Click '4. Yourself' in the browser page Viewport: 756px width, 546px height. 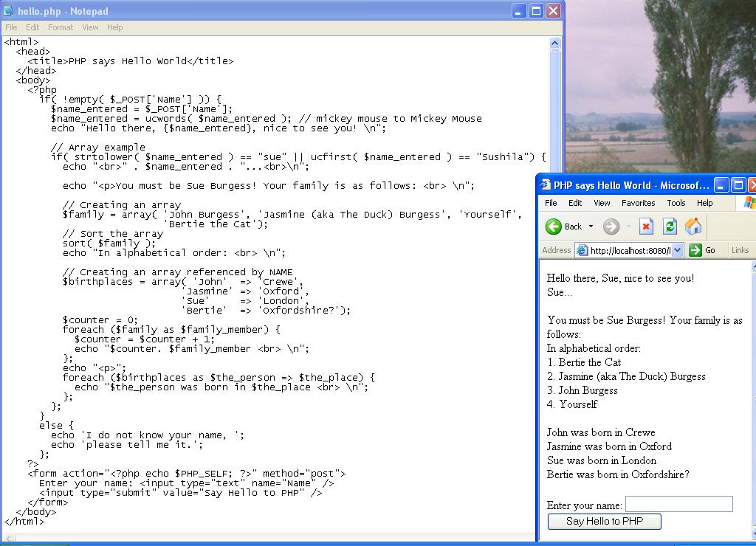click(572, 404)
